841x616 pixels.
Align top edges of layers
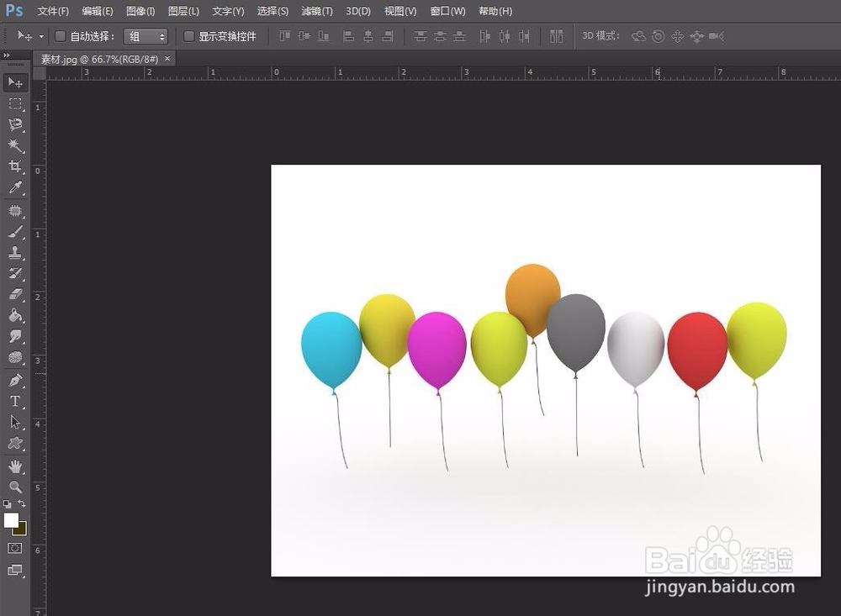click(285, 36)
